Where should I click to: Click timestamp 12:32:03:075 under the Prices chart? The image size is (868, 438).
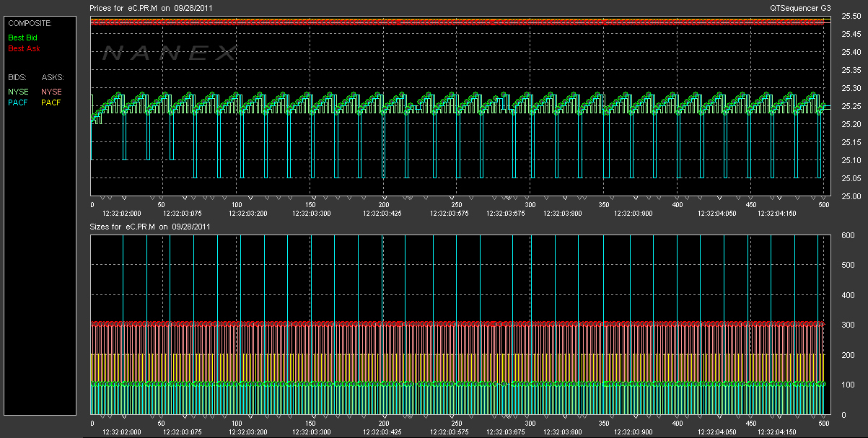click(x=183, y=214)
